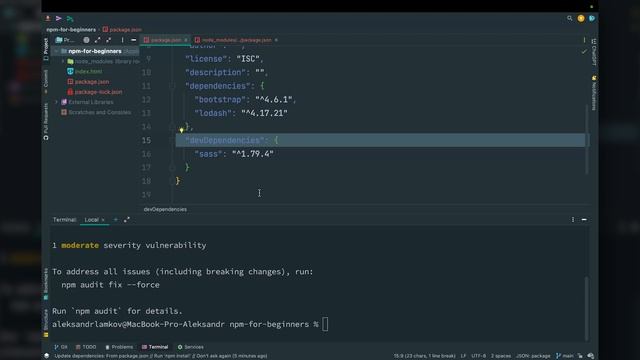Open terminal panel options menu
Viewport: 640px width, 360px height.
(573, 220)
